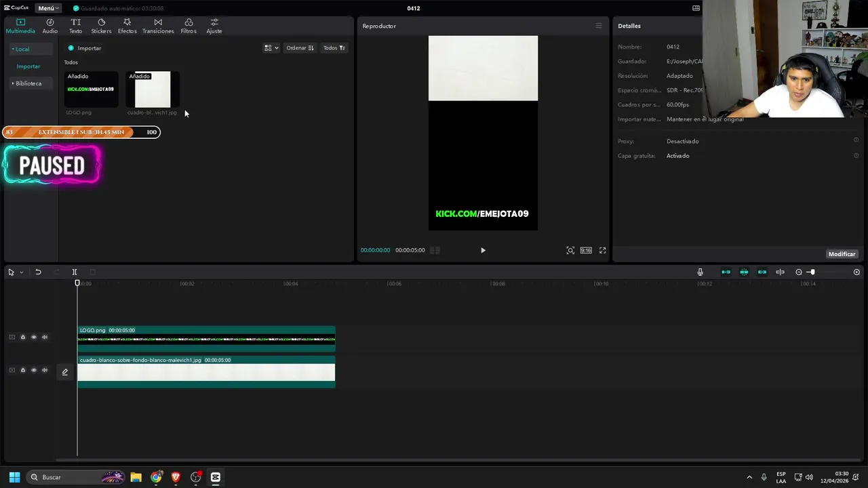Select the cuadro-bl...vich1.jpg thumbnail

pyautogui.click(x=153, y=89)
